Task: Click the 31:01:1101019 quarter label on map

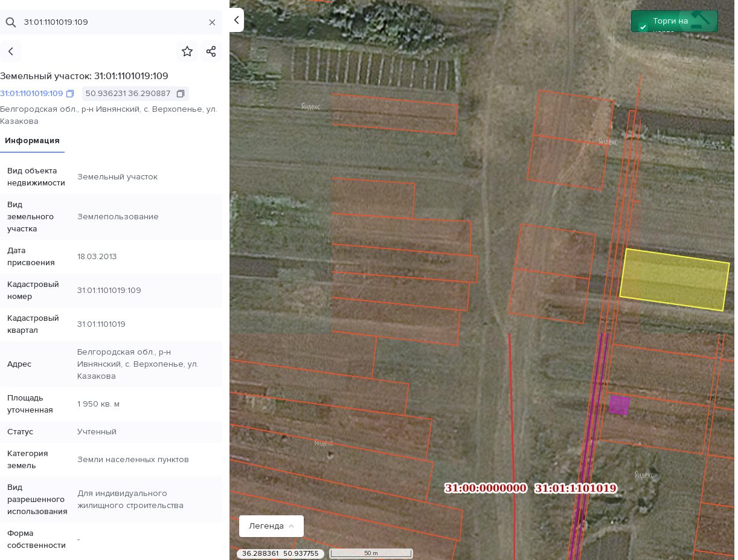Action: coord(576,488)
